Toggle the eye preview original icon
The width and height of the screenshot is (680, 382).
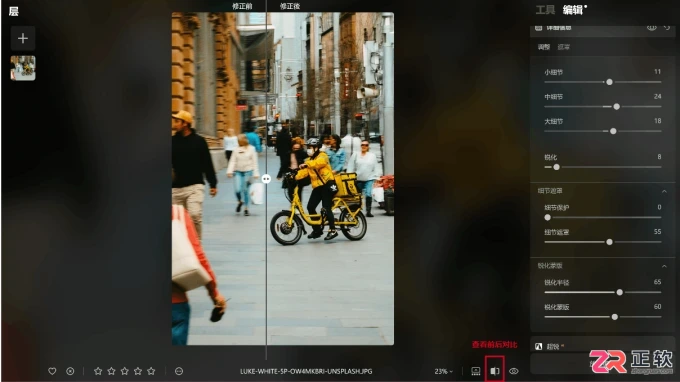pos(514,371)
